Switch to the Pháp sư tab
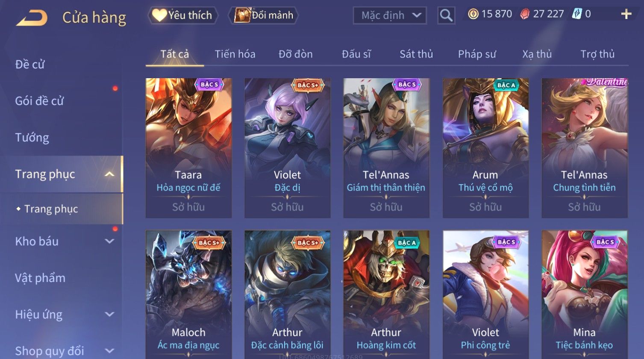 (x=477, y=54)
